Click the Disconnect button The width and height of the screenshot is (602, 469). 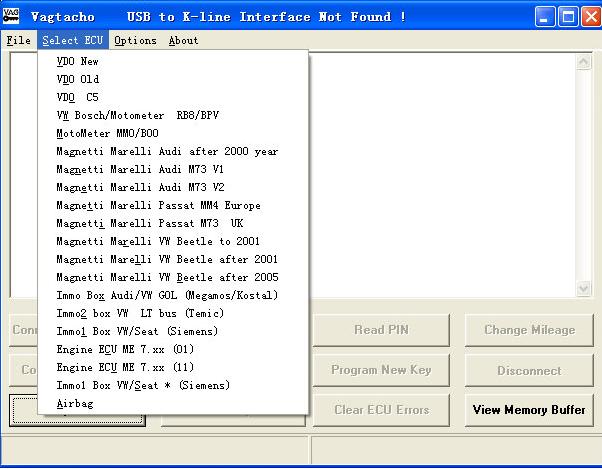tap(529, 370)
